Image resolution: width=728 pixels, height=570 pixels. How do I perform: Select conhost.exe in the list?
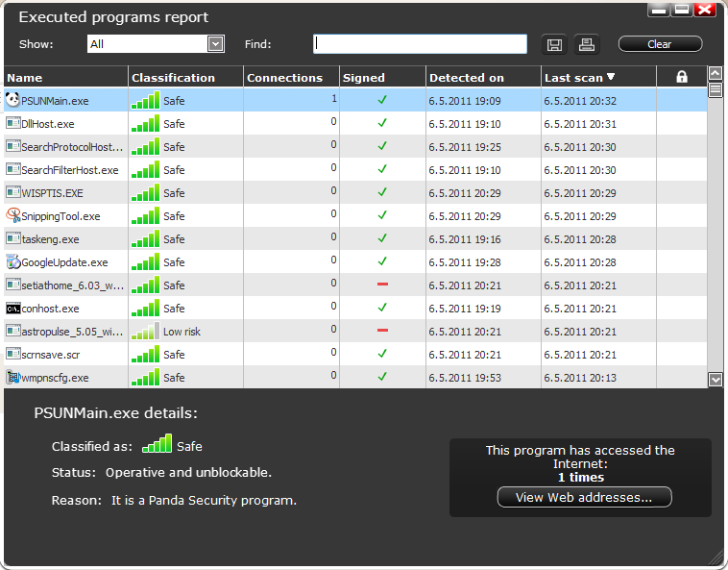pos(50,309)
